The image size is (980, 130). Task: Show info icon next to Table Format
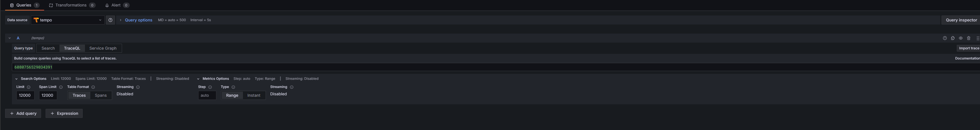[x=93, y=87]
